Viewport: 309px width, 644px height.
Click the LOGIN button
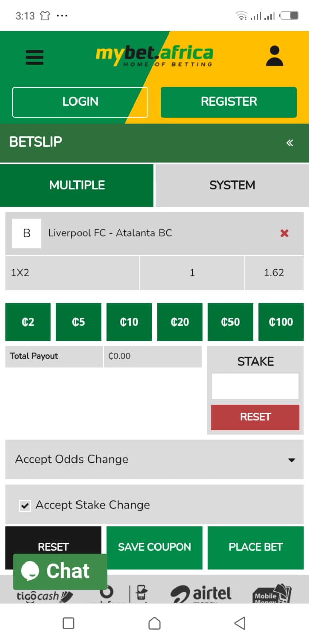click(x=81, y=102)
